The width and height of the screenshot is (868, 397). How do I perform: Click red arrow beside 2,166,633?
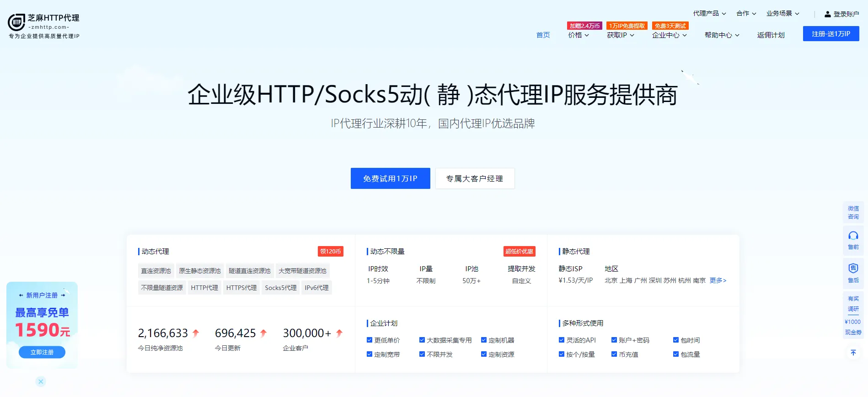click(196, 333)
